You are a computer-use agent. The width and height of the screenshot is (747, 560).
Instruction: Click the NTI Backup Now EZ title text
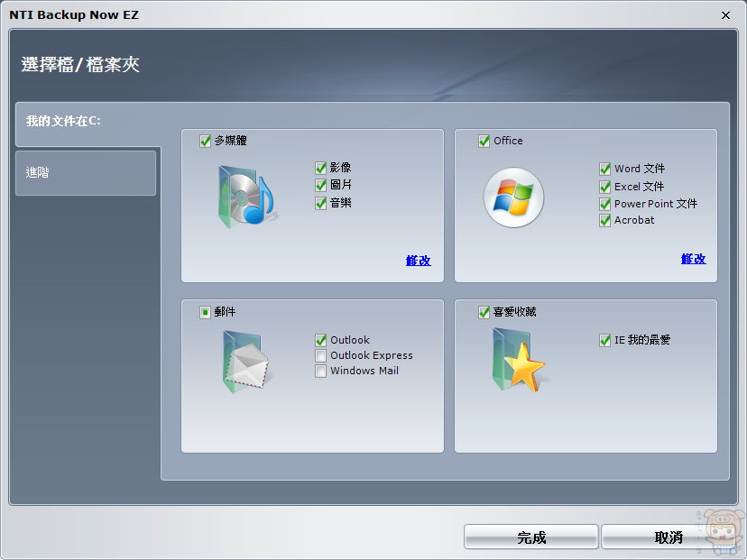click(x=74, y=14)
